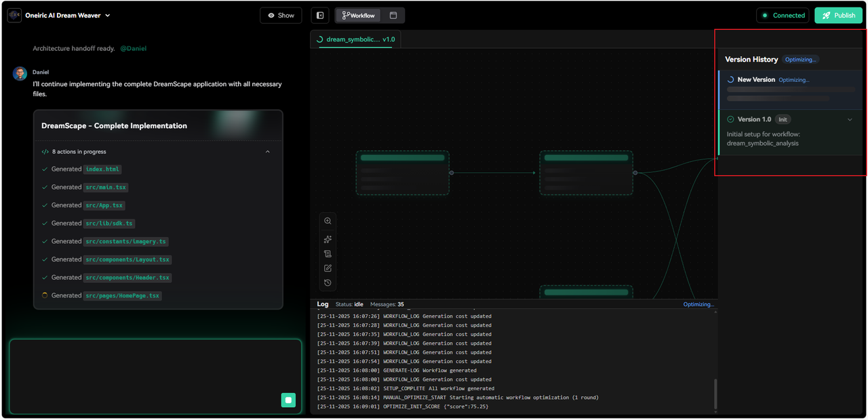Image resolution: width=868 pixels, height=420 pixels.
Task: Click the Oneiric AI Dream Weaver logo avatar
Action: click(14, 15)
